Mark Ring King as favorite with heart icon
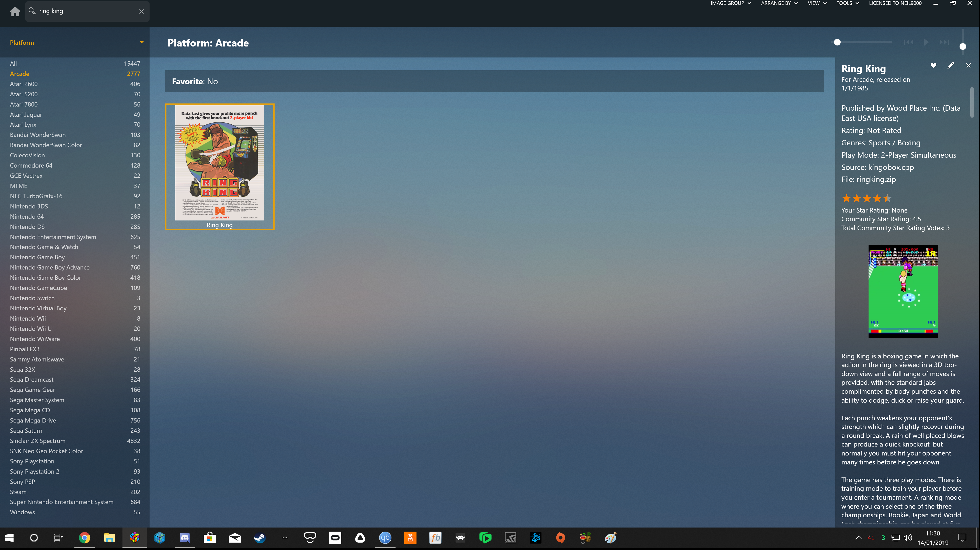 933,65
